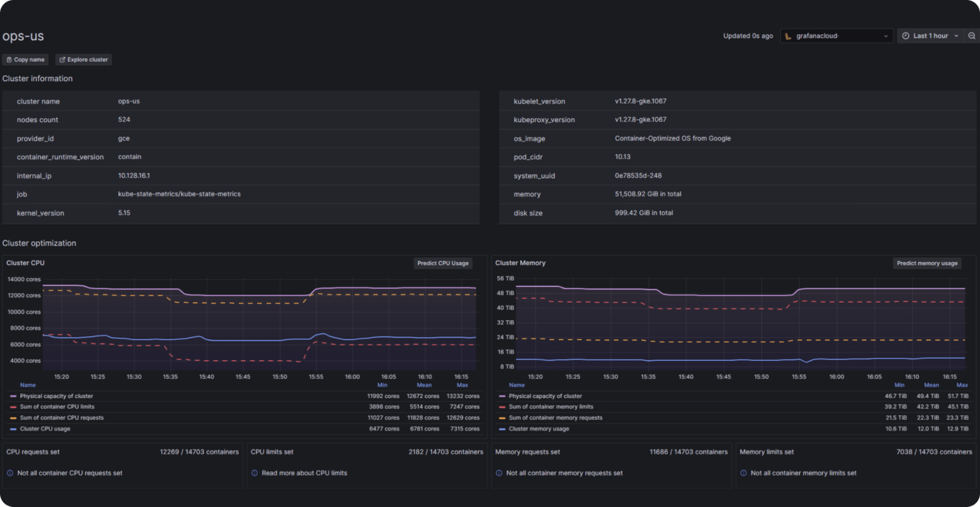Hide Physical capacity of cluster series in CPU legend
Screen dimensions: 980x507
pyautogui.click(x=56, y=396)
